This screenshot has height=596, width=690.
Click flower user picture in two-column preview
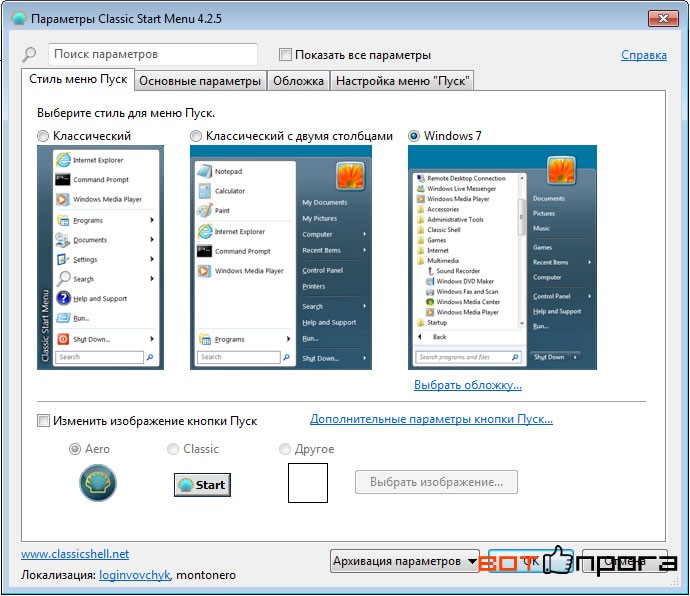click(350, 176)
